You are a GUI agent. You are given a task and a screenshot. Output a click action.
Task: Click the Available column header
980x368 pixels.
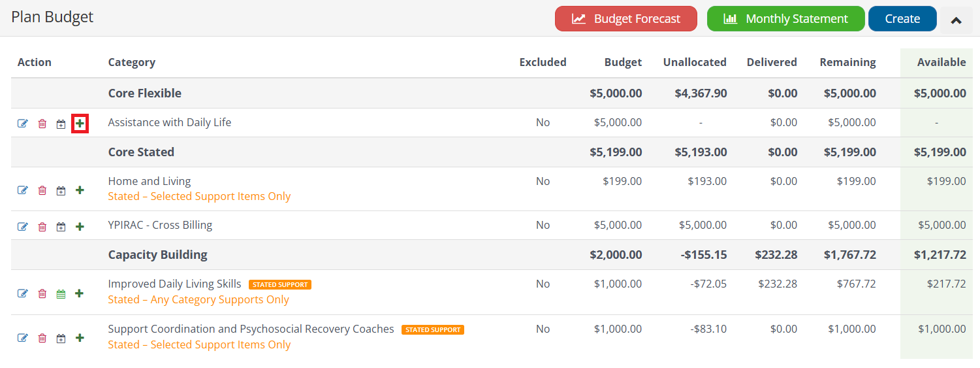[x=941, y=62]
